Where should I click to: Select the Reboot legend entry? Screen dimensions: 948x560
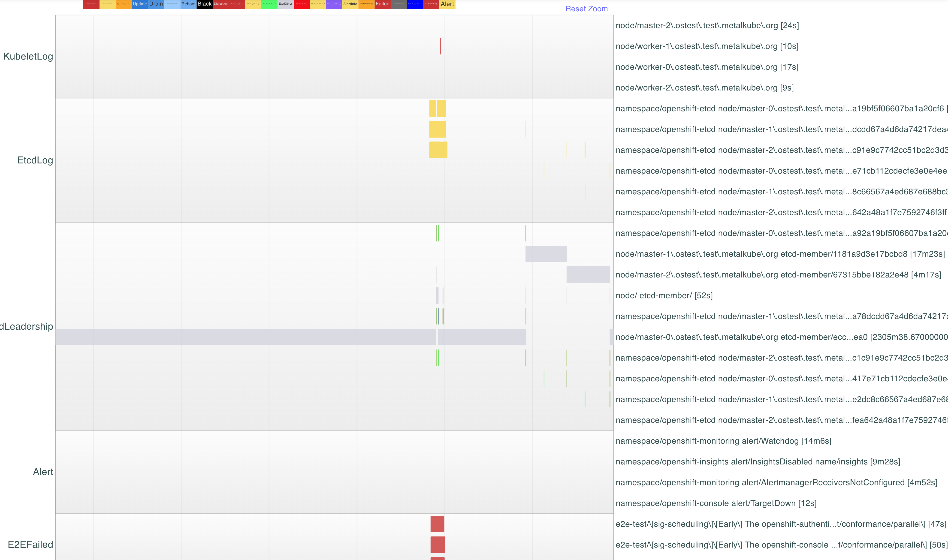point(188,4)
